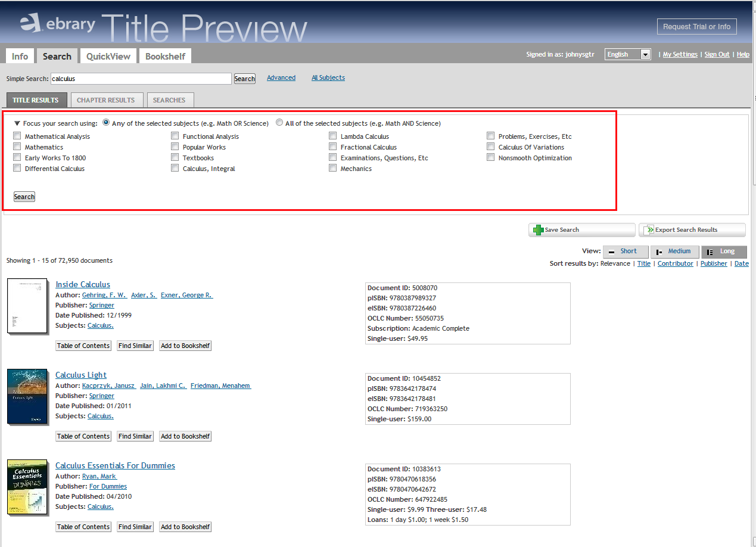This screenshot has width=756, height=547.
Task: Open the Search tab
Action: (57, 56)
